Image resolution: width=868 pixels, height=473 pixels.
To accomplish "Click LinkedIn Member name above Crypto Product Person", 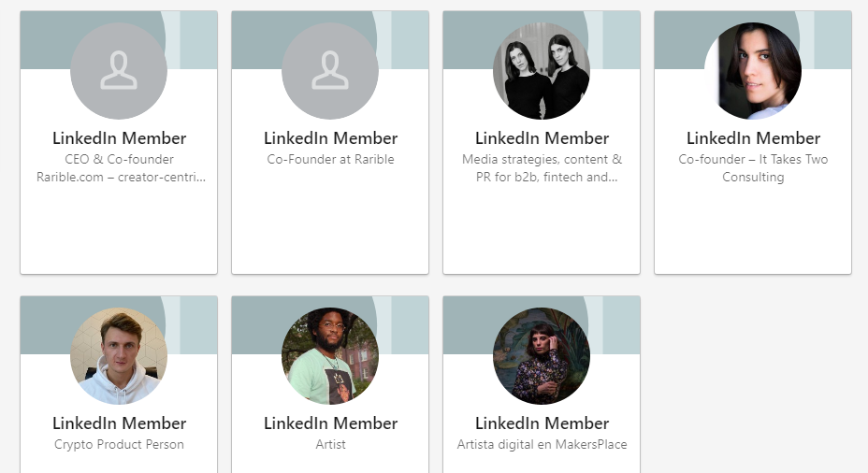I will 119,423.
